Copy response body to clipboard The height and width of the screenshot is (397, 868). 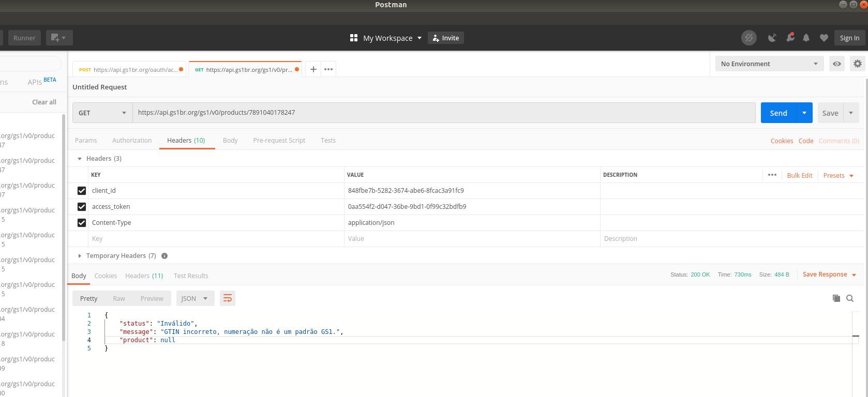pos(836,298)
